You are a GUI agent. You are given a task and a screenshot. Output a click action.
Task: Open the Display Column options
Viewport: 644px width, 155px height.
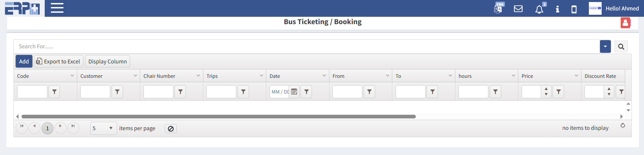tap(108, 61)
